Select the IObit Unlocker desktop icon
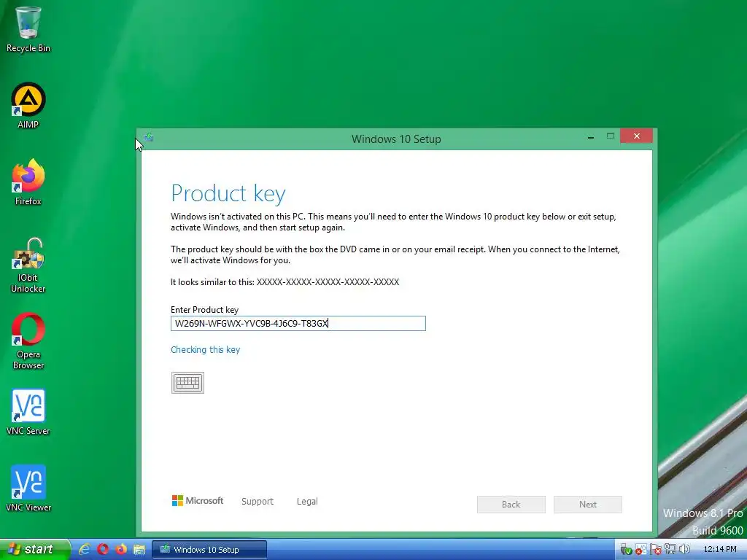Image resolution: width=747 pixels, height=560 pixels. 28,265
